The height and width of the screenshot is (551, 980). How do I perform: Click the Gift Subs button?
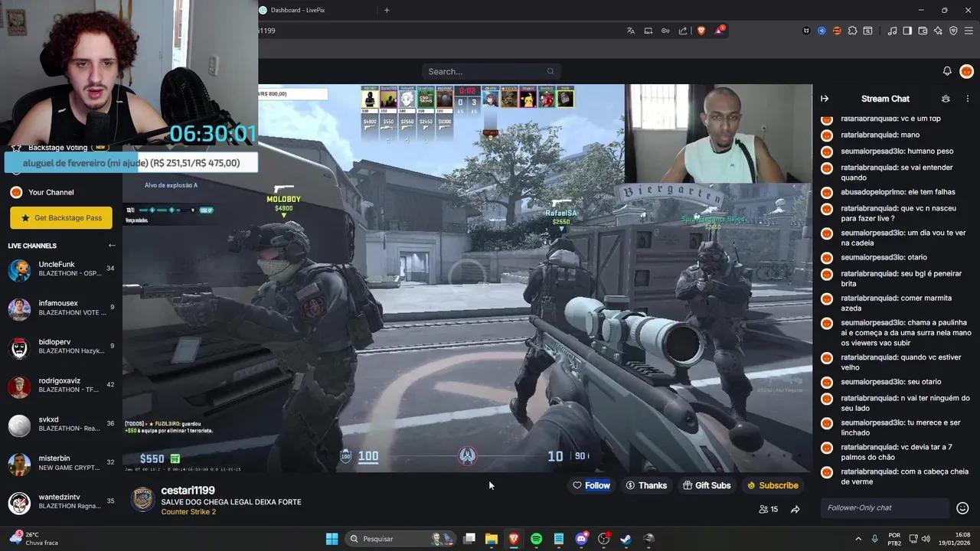pyautogui.click(x=707, y=485)
